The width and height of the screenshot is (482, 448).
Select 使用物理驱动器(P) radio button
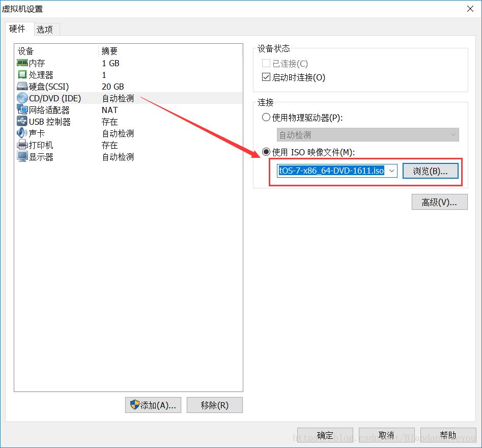(x=266, y=117)
